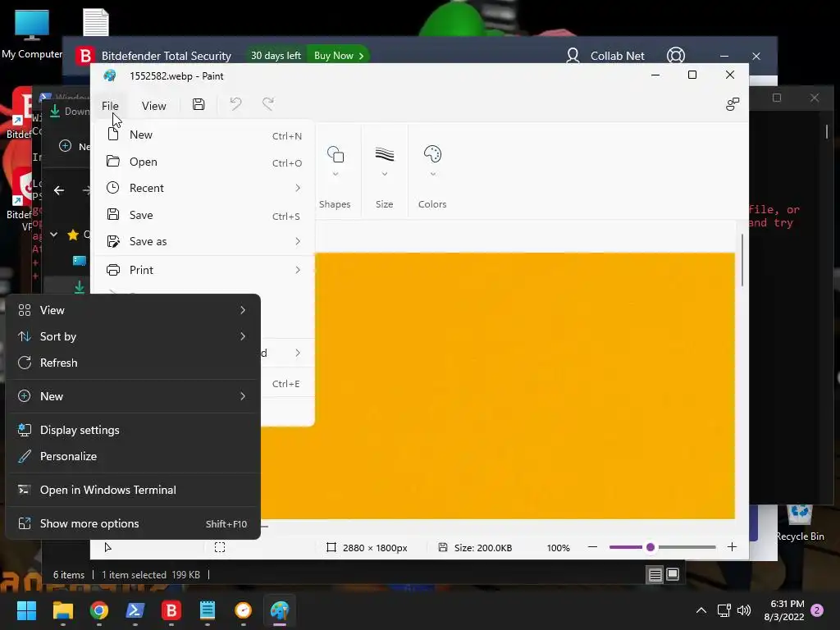Click the volume tray icon

tap(744, 610)
